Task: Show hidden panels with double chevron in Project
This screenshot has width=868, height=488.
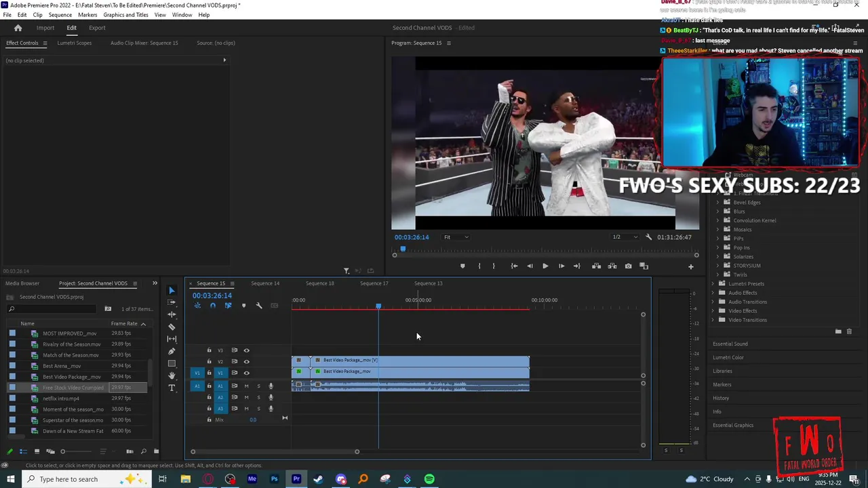Action: (x=155, y=283)
